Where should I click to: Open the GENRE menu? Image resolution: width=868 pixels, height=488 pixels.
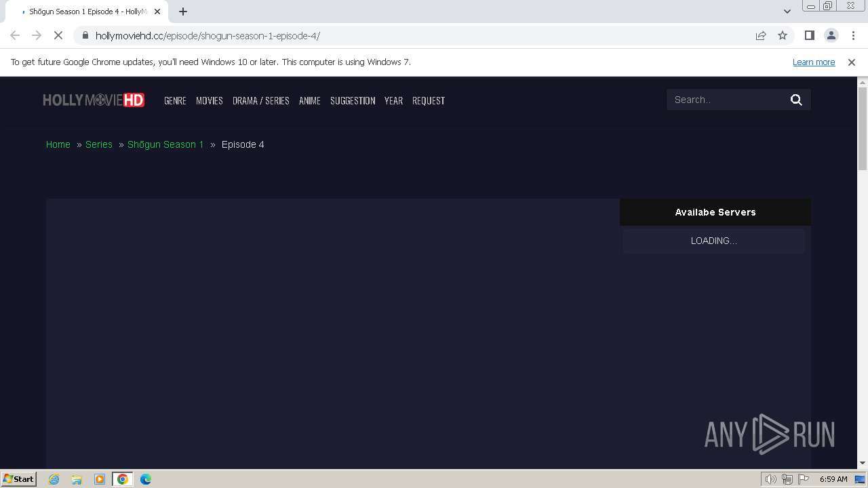point(175,100)
